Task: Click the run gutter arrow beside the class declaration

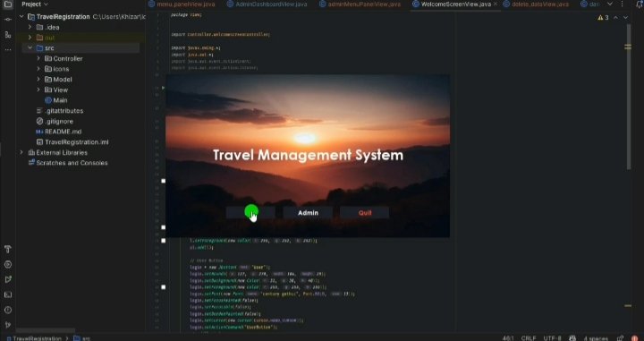Action: [x=163, y=88]
